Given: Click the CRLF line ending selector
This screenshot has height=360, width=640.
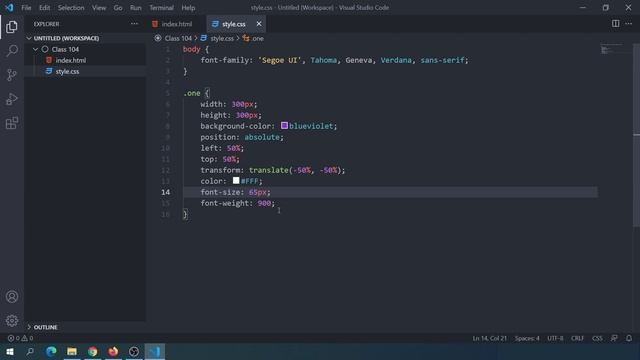Looking at the screenshot, I should pos(577,338).
